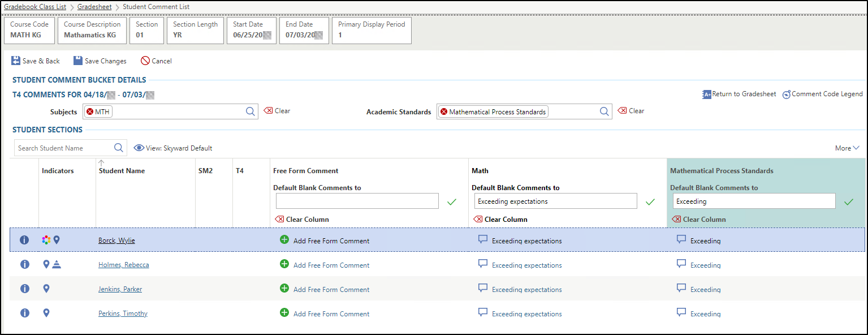Toggle the View: Skyward Default eye
The image size is (868, 335).
tap(139, 148)
